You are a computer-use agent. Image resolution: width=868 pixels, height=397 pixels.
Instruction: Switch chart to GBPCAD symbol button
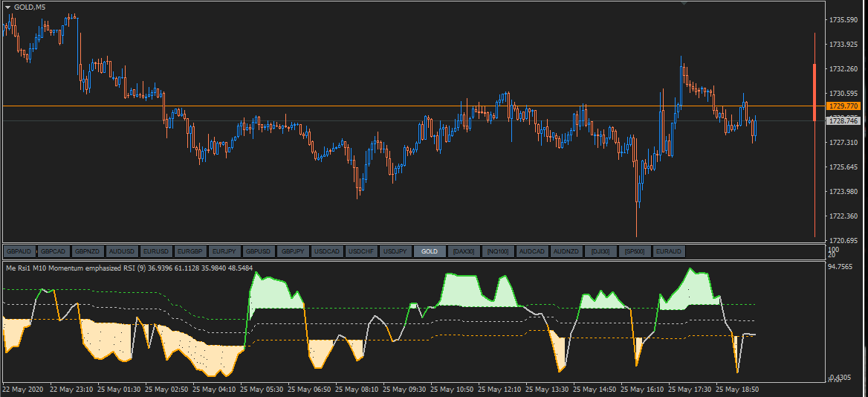[x=54, y=251]
